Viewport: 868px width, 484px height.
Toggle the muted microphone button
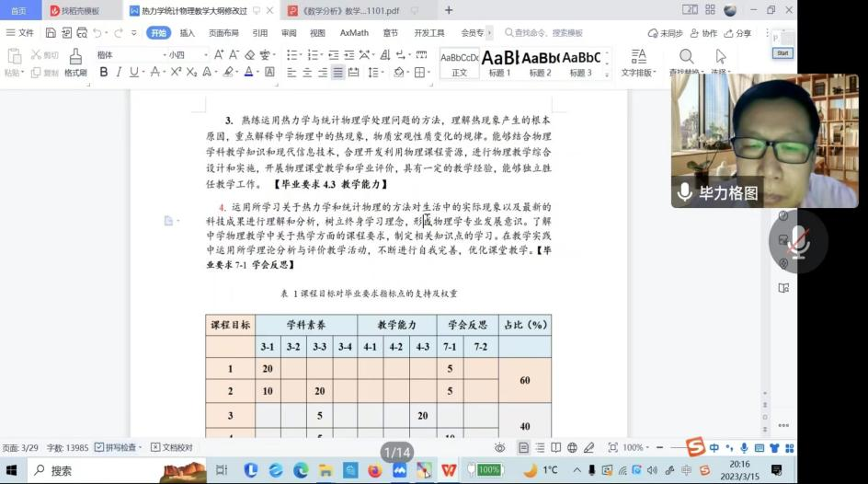point(798,240)
